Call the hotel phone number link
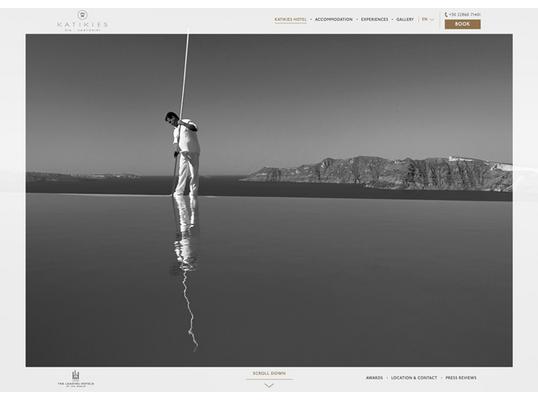The image size is (538, 400). (464, 14)
